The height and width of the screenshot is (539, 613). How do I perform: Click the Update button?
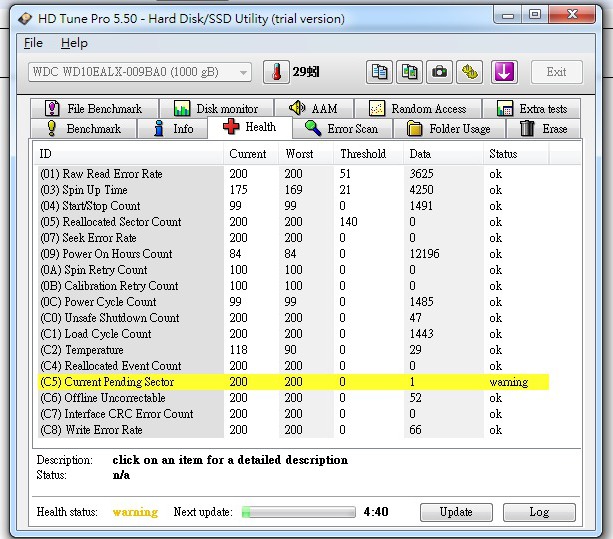click(x=456, y=512)
